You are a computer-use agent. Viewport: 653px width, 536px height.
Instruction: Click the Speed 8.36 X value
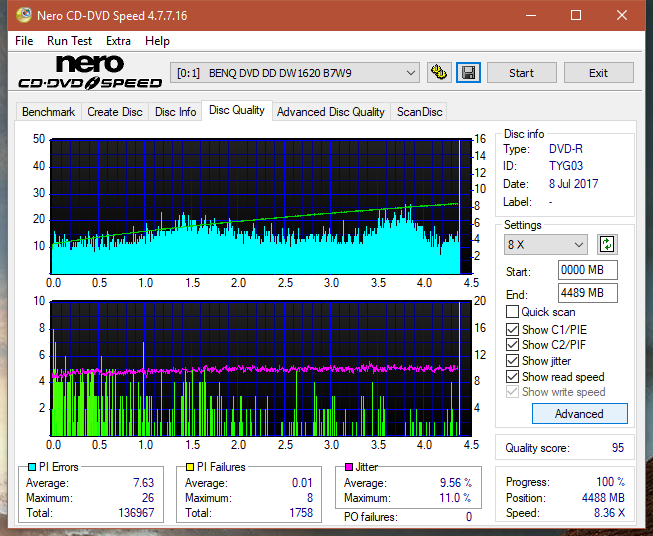(609, 513)
